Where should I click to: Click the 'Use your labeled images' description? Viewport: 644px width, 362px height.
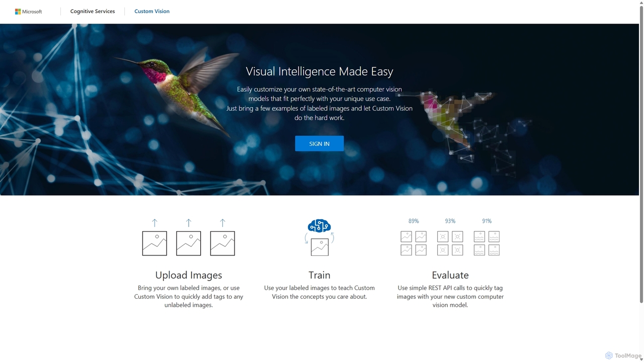coord(319,292)
